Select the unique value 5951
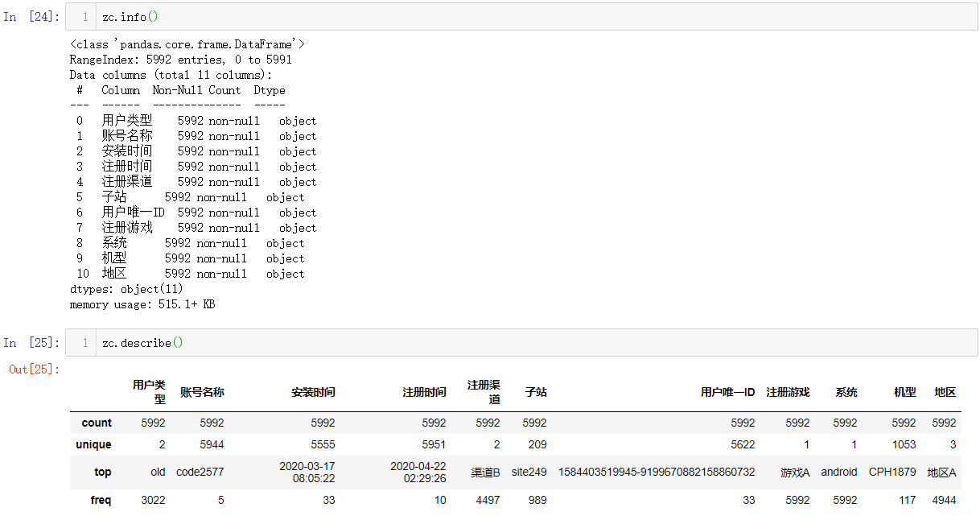Image resolution: width=980 pixels, height=520 pixels. (x=434, y=444)
